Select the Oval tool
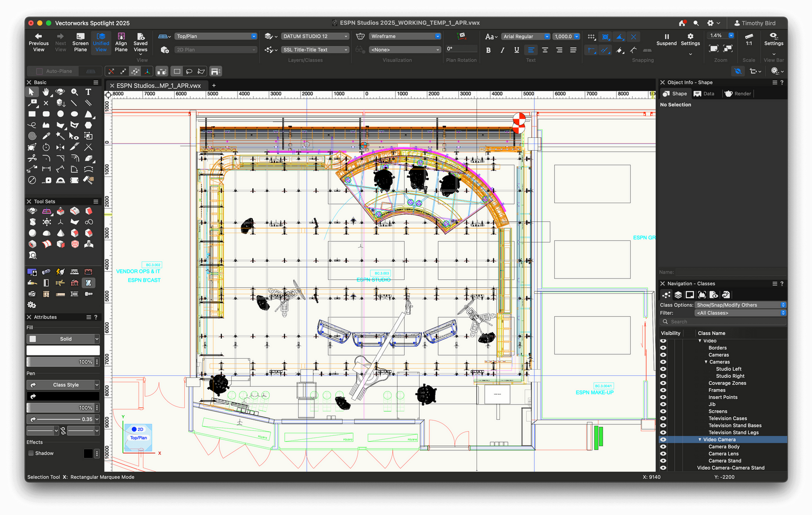 point(74,114)
